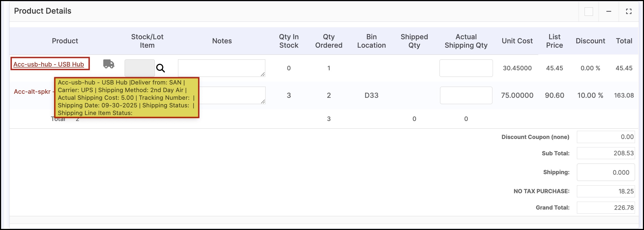
Task: Click the Notes box for Acc-alt-spkr row
Action: (232, 95)
